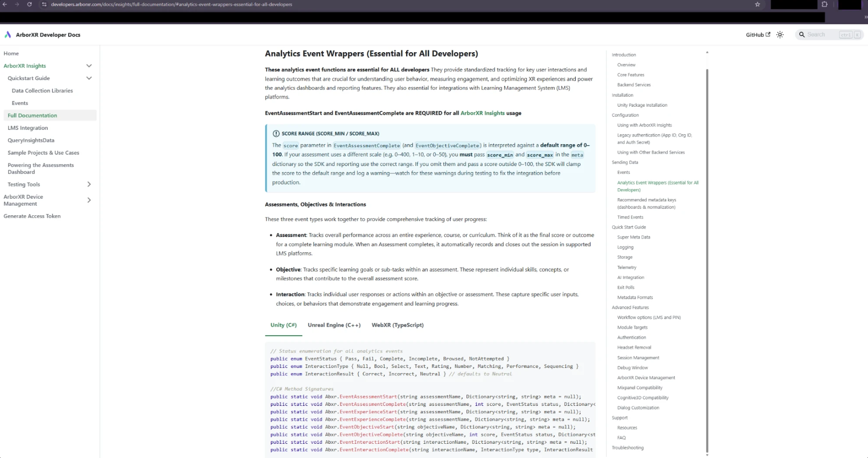Open Home in the sidebar

11,54
